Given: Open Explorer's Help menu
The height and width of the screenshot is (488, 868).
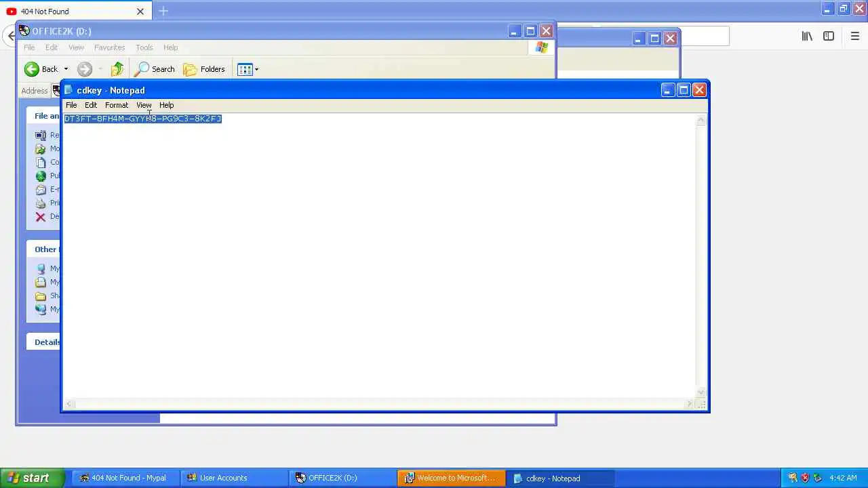Looking at the screenshot, I should 170,47.
